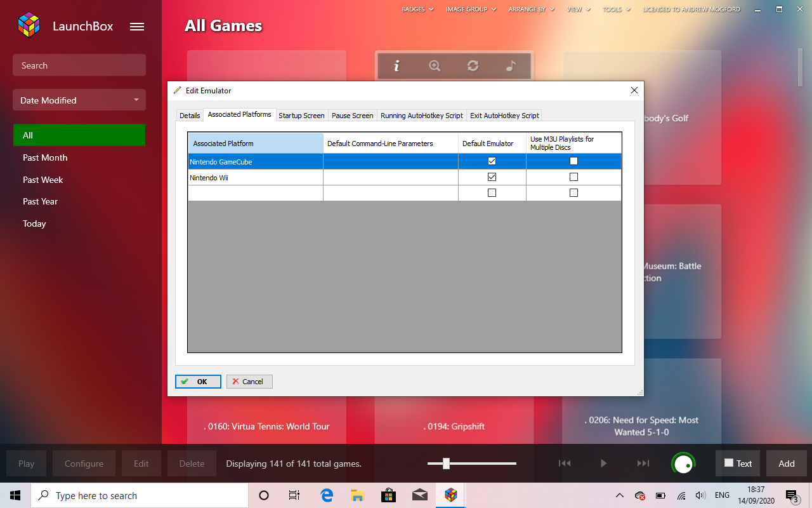This screenshot has height=508, width=812.
Task: Open the LaunchBox hamburger menu
Action: pos(136,27)
